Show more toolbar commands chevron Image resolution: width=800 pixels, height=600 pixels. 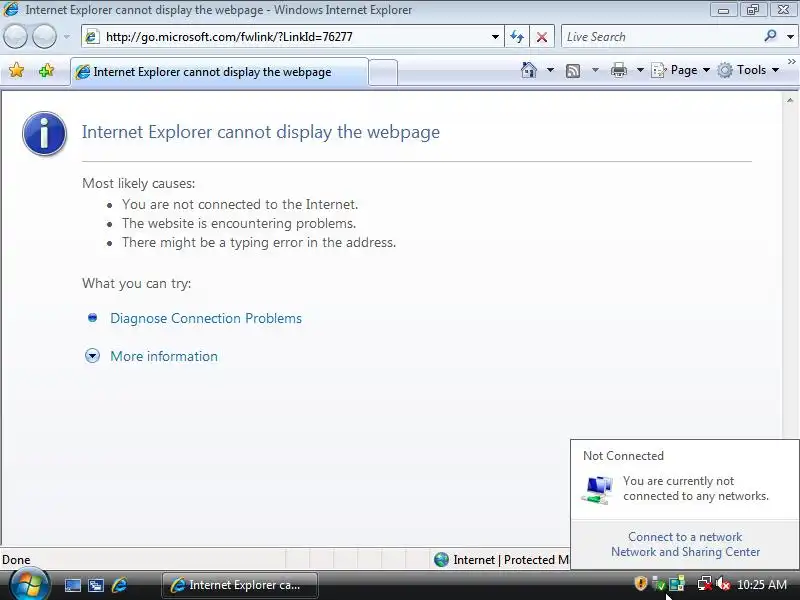(x=791, y=62)
